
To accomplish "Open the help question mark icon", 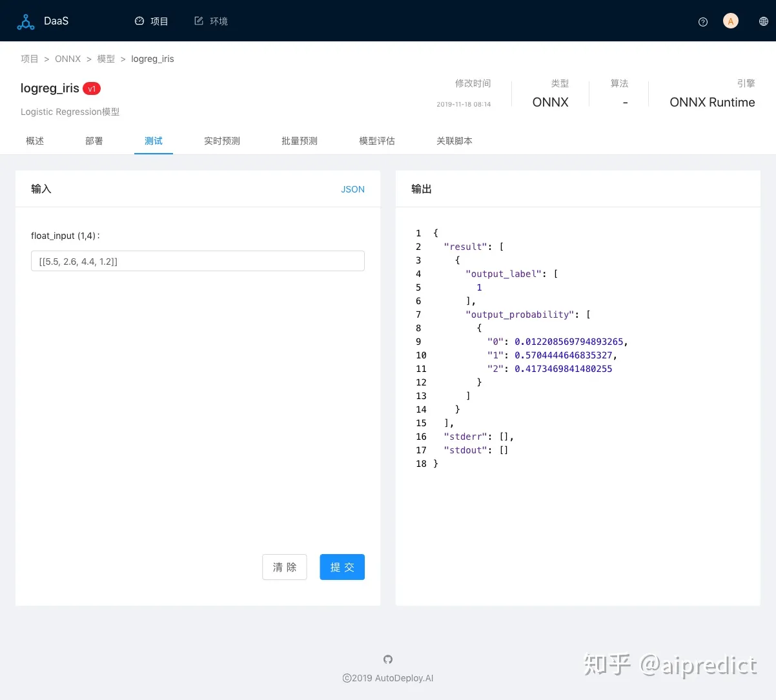I will coord(703,21).
